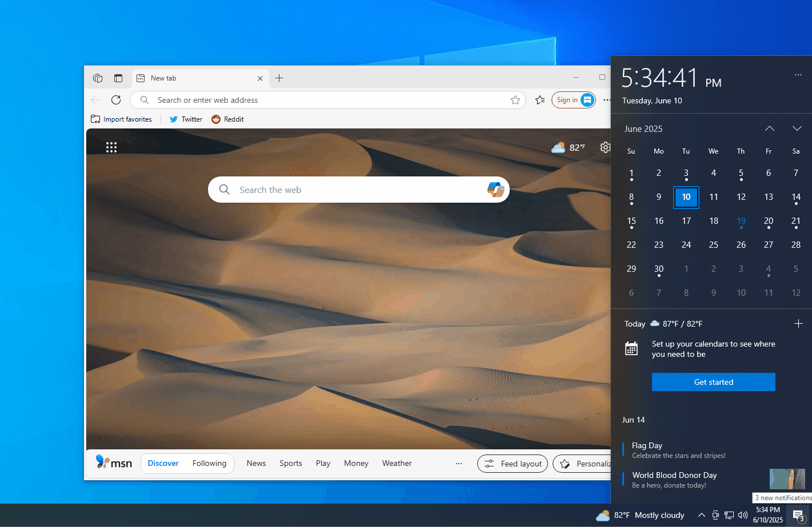Screen dimensions: 812x527
Task: Select the Discover feed toggle
Action: tap(163, 463)
